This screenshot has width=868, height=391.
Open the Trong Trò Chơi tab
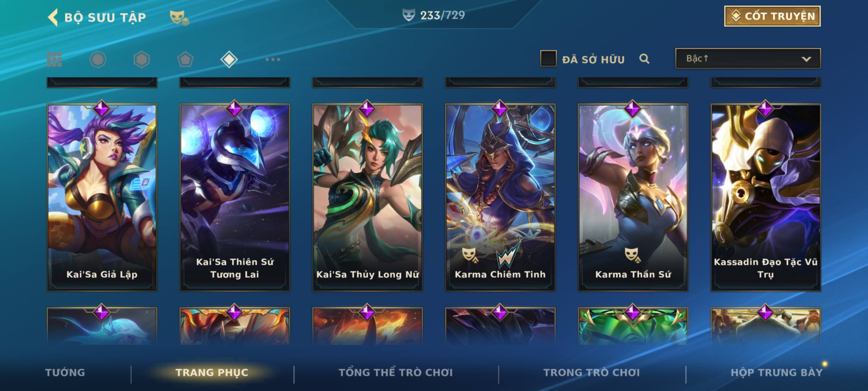[x=592, y=373]
